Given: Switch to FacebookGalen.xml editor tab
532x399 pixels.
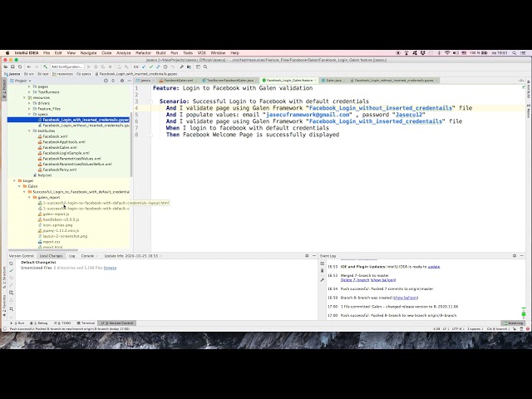Looking at the screenshot, I should (179, 81).
